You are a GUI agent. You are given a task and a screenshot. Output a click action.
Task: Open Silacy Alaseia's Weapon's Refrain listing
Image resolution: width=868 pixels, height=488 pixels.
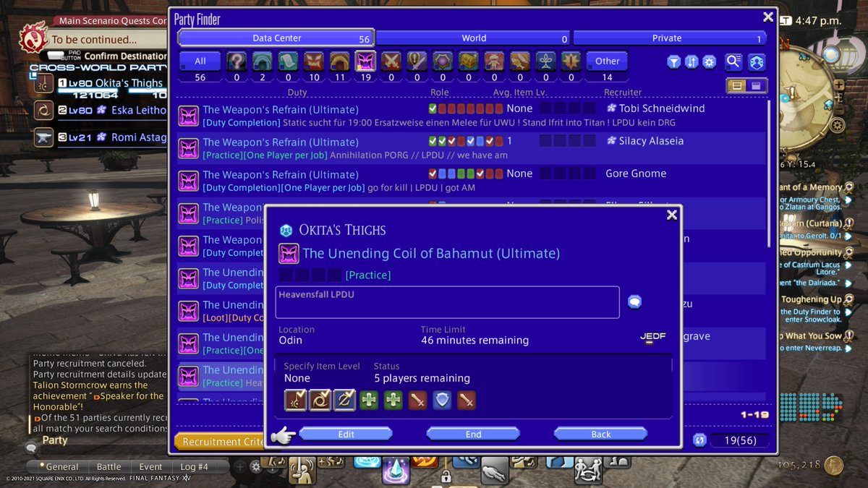[472, 147]
